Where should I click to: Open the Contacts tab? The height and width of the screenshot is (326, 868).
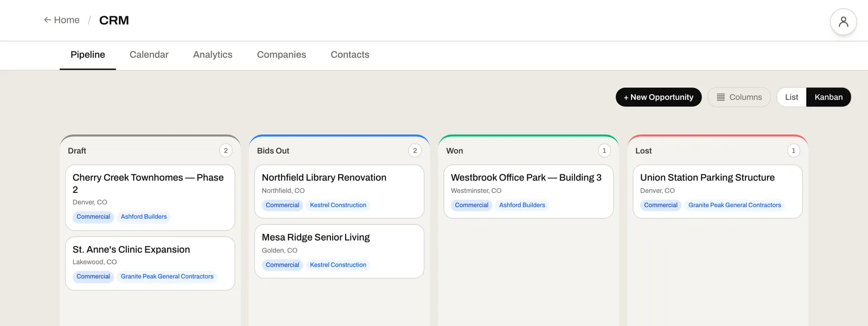point(350,55)
